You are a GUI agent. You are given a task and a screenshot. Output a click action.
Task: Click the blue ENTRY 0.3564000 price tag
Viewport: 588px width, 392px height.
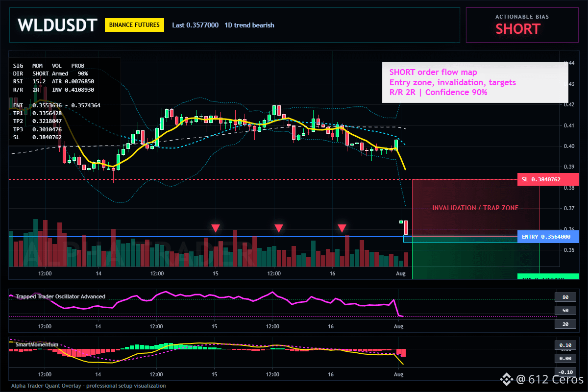point(548,237)
